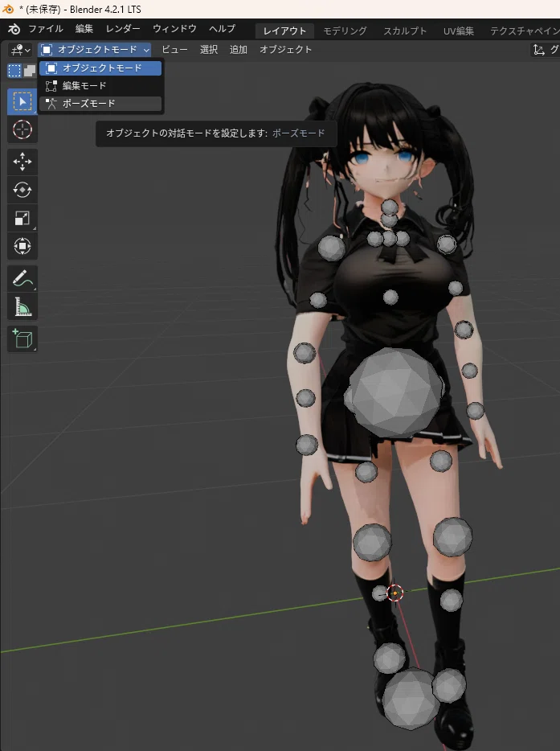Viewport: 560px width, 751px height.
Task: Open the ヘルプ menu
Action: [x=222, y=29]
